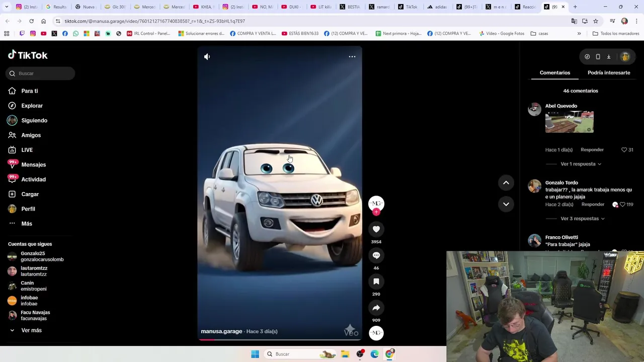Screen dimensions: 644x362
Task: Click the browser home icon
Action: pyautogui.click(x=43, y=21)
